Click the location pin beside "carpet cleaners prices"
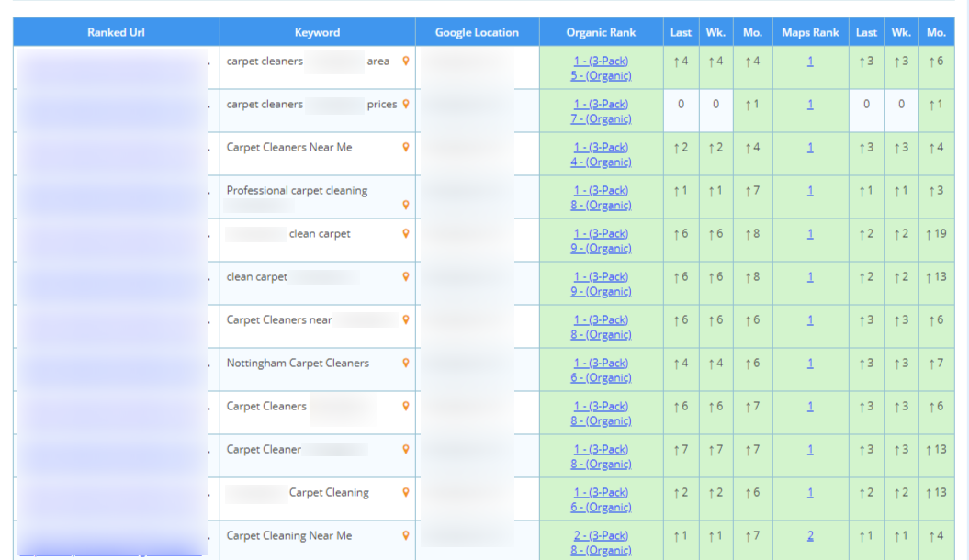 [x=406, y=105]
